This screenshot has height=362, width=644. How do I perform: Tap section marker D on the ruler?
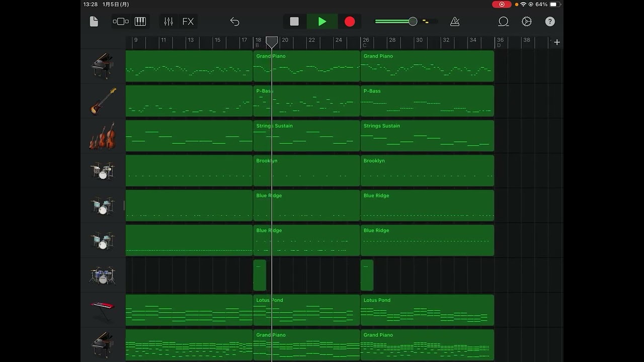click(x=499, y=45)
